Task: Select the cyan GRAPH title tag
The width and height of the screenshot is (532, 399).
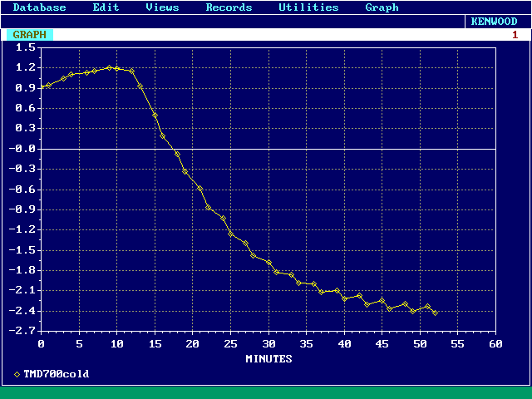Action: pyautogui.click(x=30, y=35)
